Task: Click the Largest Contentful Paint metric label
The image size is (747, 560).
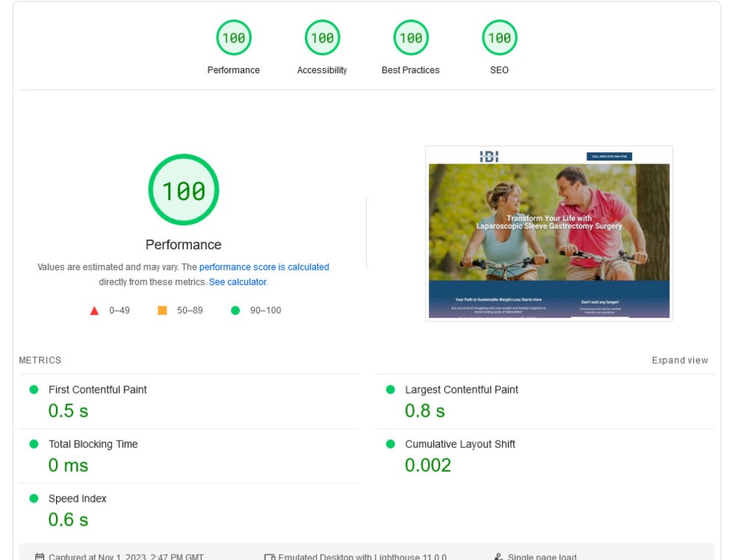Action: click(461, 390)
